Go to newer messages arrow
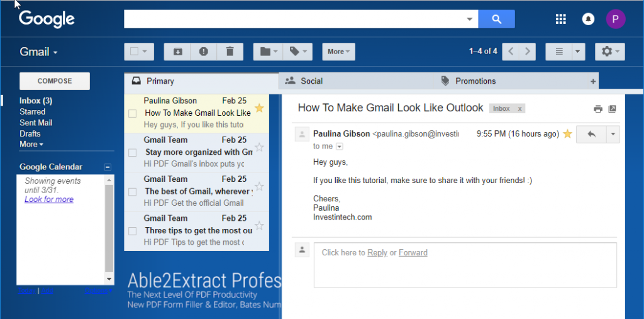 tap(511, 52)
